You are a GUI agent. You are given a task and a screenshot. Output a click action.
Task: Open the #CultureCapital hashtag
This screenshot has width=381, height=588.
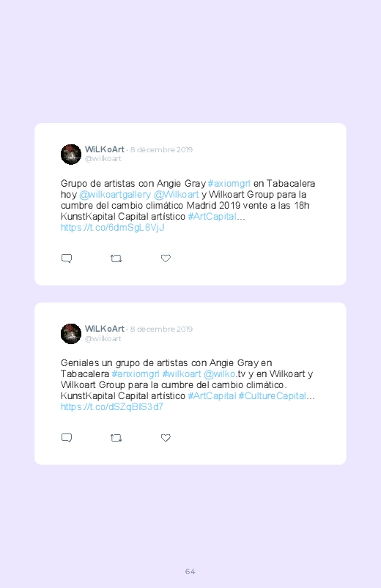pyautogui.click(x=273, y=396)
